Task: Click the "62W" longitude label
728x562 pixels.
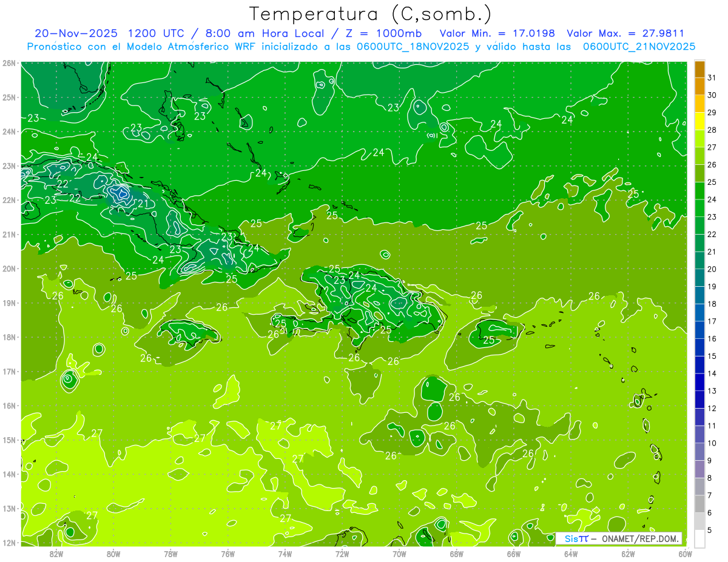Action: pyautogui.click(x=628, y=553)
